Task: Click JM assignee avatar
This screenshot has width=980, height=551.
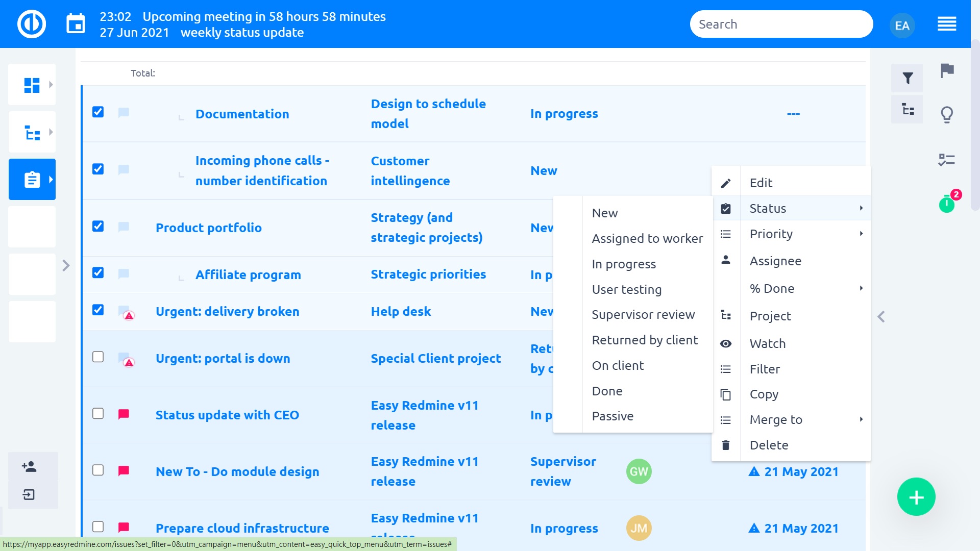Action: [639, 528]
